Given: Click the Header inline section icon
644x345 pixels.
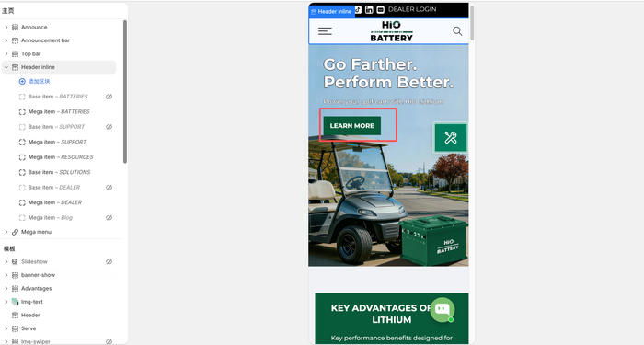Looking at the screenshot, I should point(16,67).
